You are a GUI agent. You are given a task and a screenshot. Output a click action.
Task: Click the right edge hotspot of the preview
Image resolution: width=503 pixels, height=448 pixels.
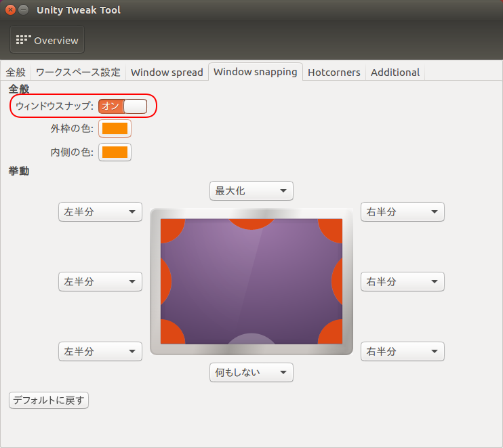(337, 281)
